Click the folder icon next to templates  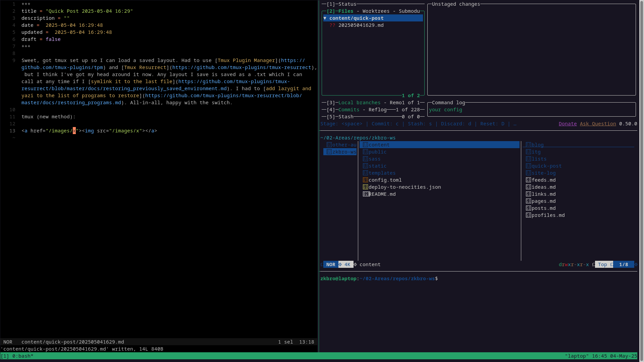pos(365,173)
